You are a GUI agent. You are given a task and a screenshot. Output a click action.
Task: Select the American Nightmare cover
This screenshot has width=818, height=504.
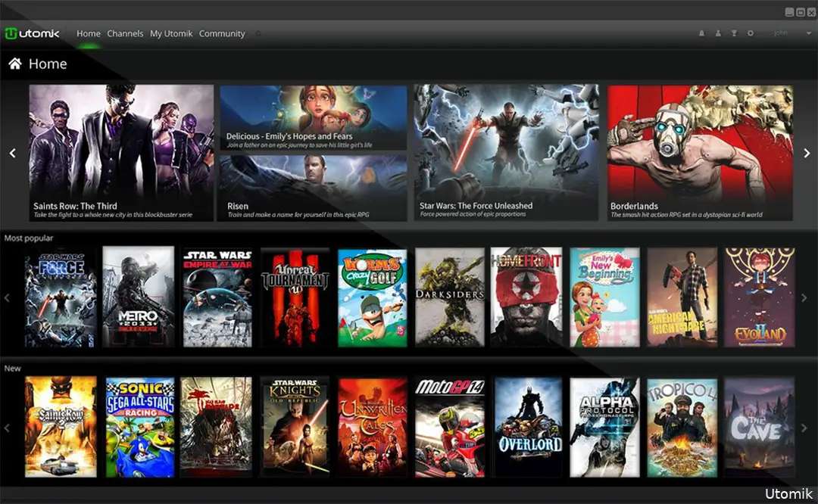point(682,297)
